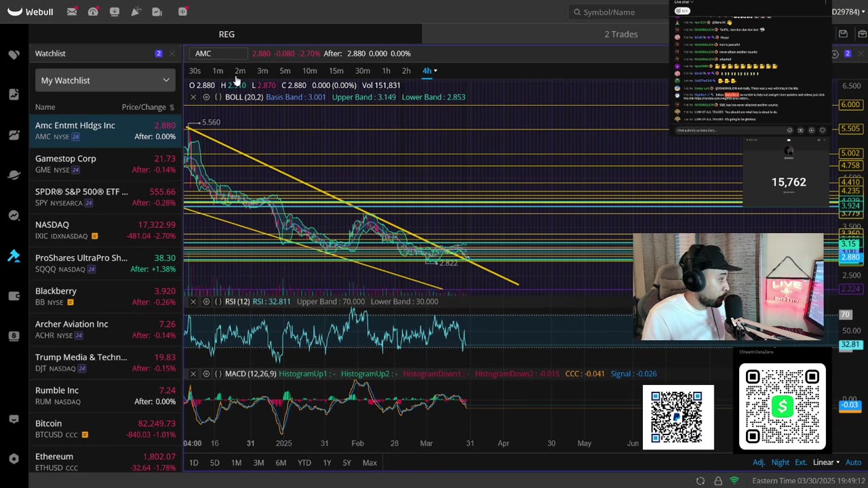This screenshot has width=868, height=488.
Task: Open the 4h interval dropdown arrow
Action: pyautogui.click(x=435, y=70)
